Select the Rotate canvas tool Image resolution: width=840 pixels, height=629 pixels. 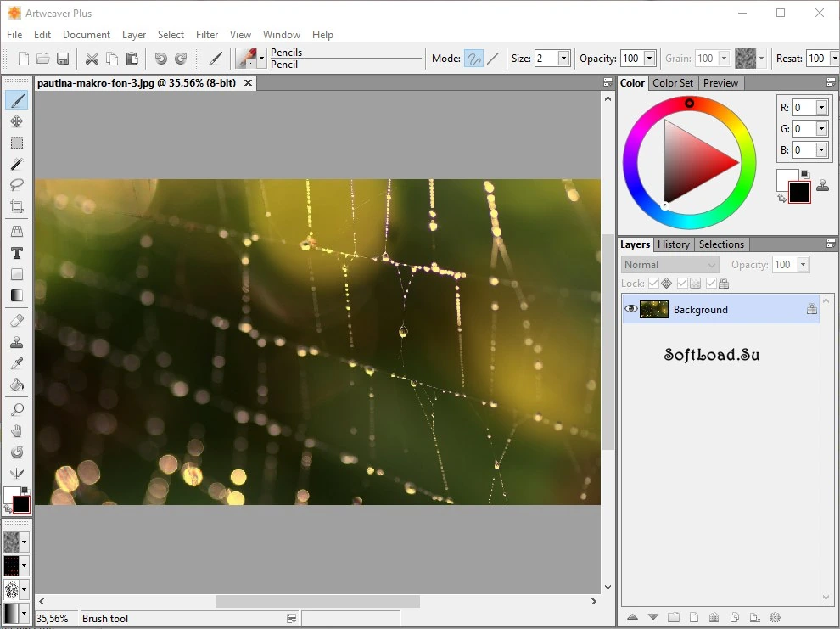pos(17,452)
